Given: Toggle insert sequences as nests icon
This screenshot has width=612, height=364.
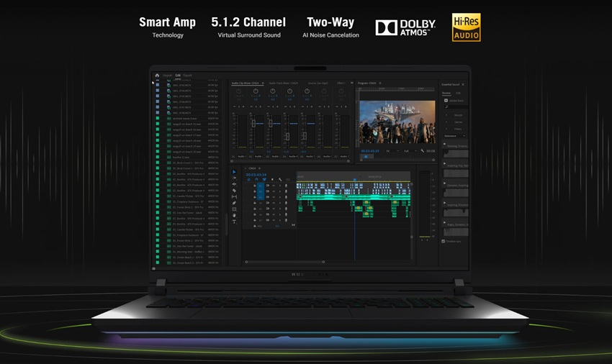Looking at the screenshot, I should click(x=249, y=179).
